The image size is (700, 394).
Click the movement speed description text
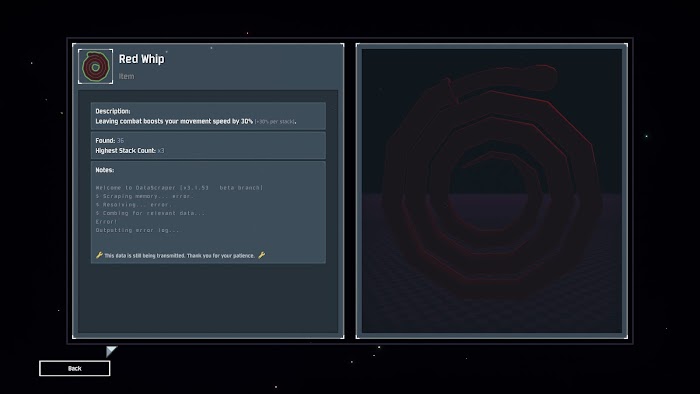[174, 121]
